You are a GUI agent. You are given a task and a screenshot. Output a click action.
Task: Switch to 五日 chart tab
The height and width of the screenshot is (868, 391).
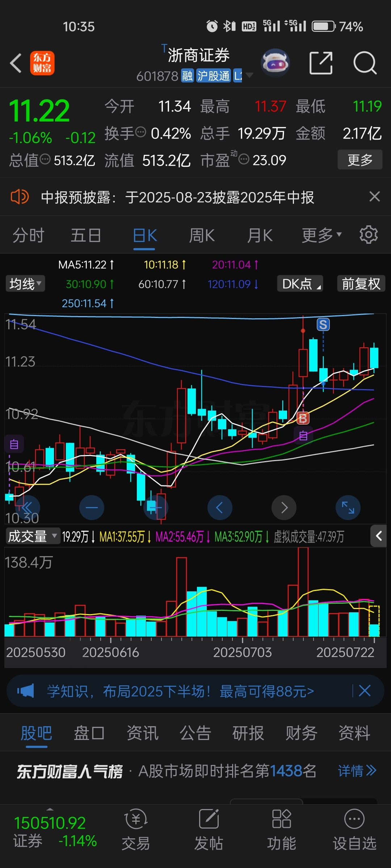click(86, 235)
